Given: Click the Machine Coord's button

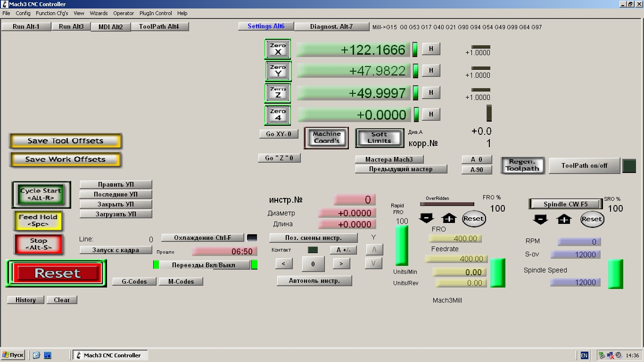Looking at the screenshot, I should click(x=326, y=138).
